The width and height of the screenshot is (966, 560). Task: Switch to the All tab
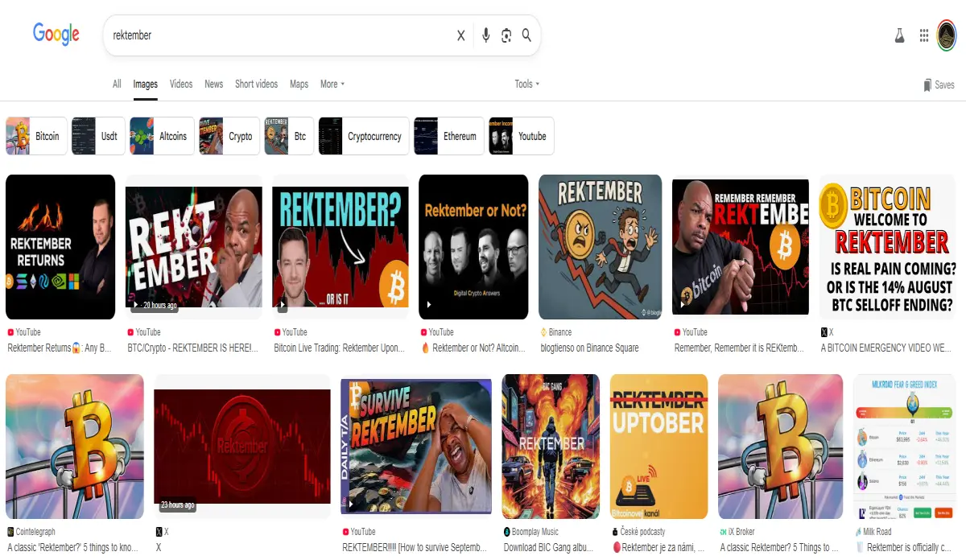click(117, 84)
